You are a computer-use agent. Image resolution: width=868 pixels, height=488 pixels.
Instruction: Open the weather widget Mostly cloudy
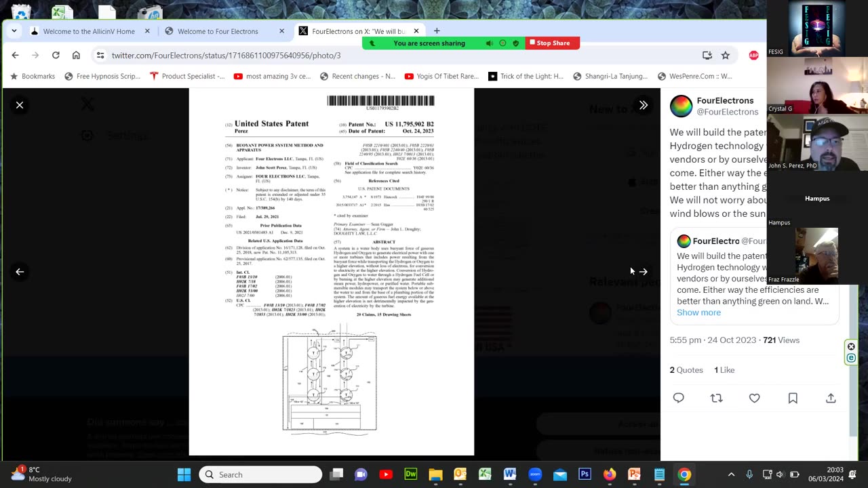41,474
